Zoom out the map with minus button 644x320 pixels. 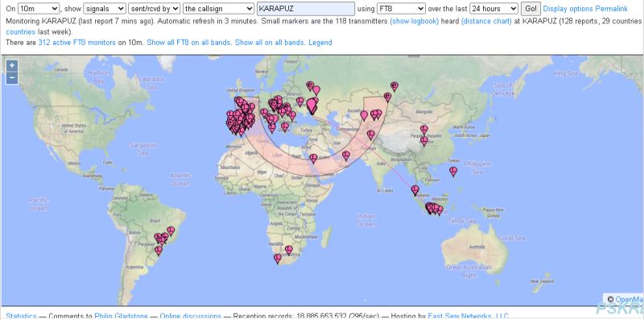point(12,77)
